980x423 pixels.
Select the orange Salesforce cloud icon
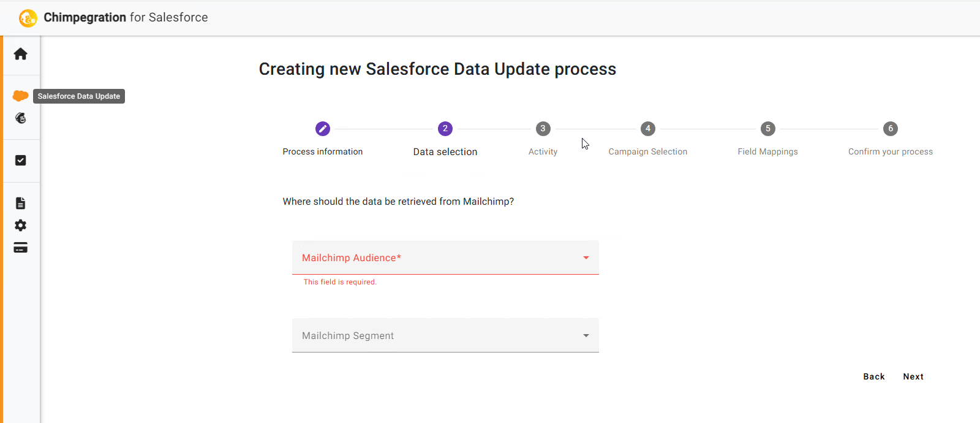(20, 96)
